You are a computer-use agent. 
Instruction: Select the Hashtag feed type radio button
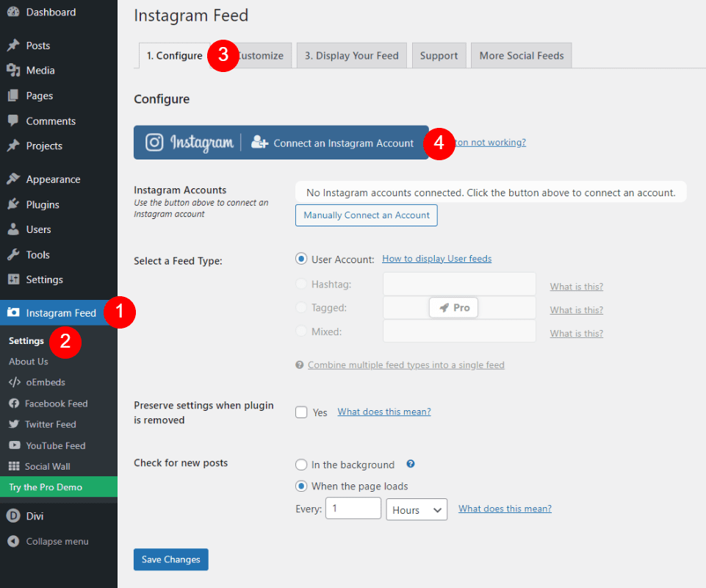click(301, 284)
